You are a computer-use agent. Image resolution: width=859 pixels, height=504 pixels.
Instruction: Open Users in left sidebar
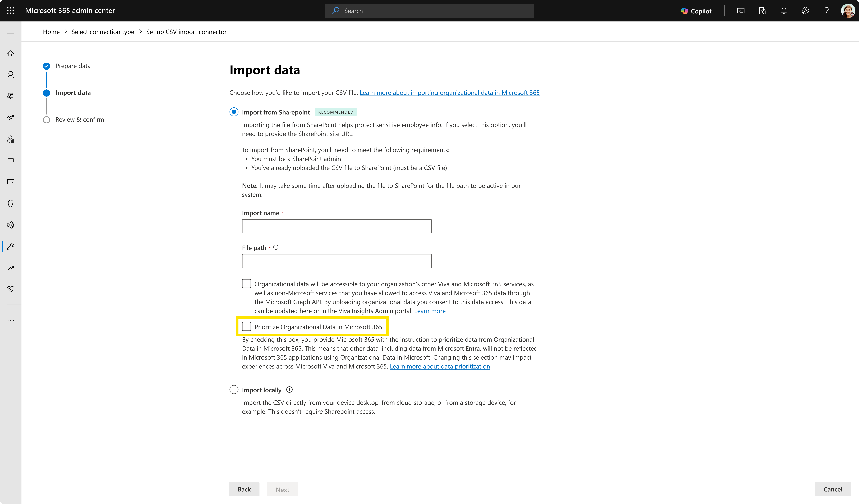pyautogui.click(x=11, y=75)
